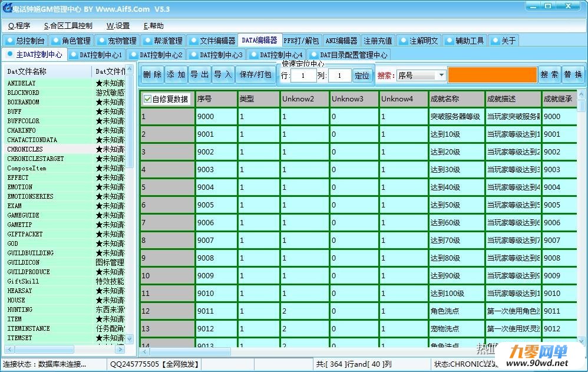Click the 搜索 button
This screenshot has height=372, width=588.
(549, 74)
